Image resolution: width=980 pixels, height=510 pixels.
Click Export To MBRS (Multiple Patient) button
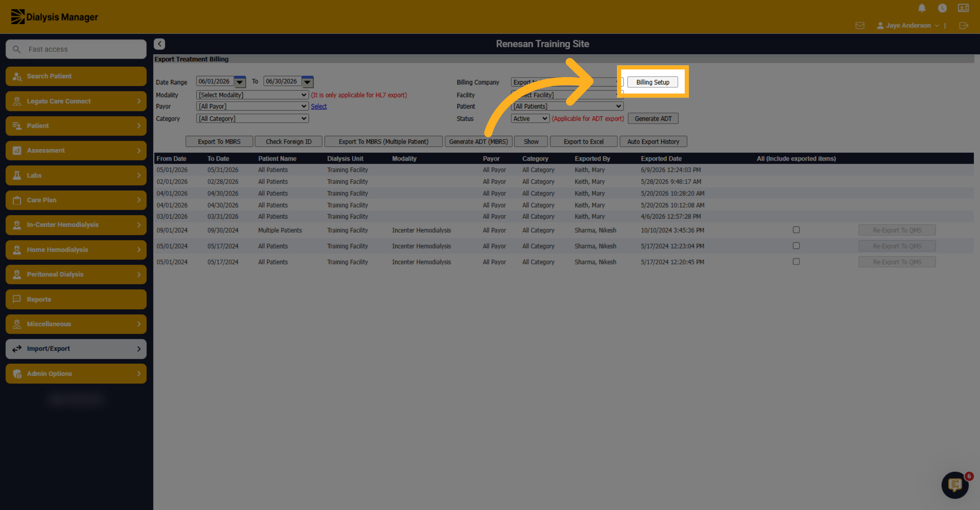[383, 142]
